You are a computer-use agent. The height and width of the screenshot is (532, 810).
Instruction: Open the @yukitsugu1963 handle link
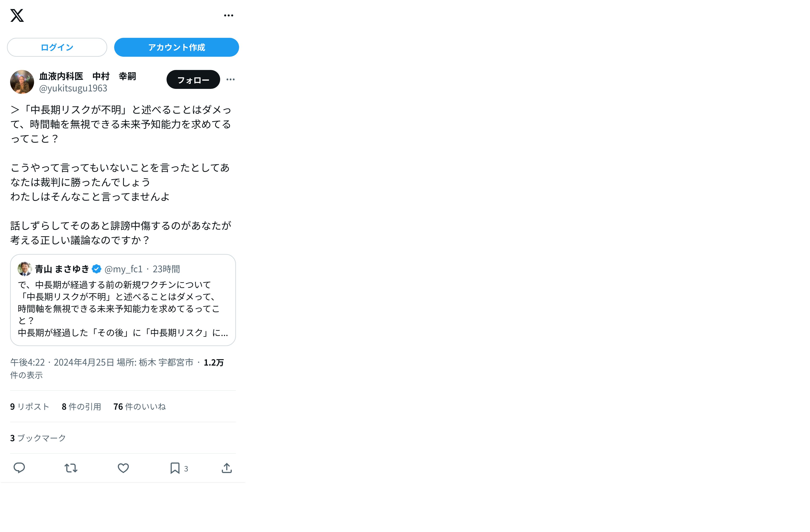coord(73,88)
